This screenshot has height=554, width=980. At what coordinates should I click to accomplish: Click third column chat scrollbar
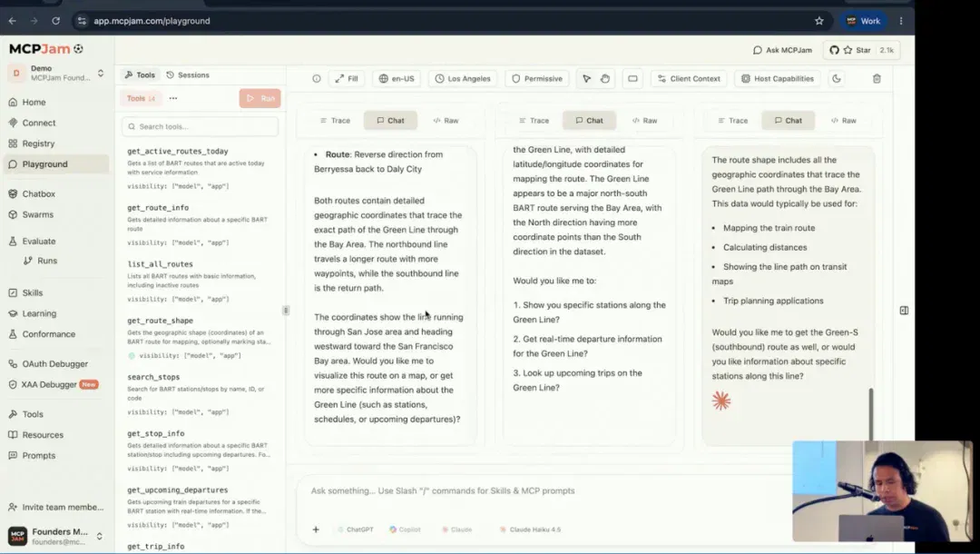coord(870,414)
